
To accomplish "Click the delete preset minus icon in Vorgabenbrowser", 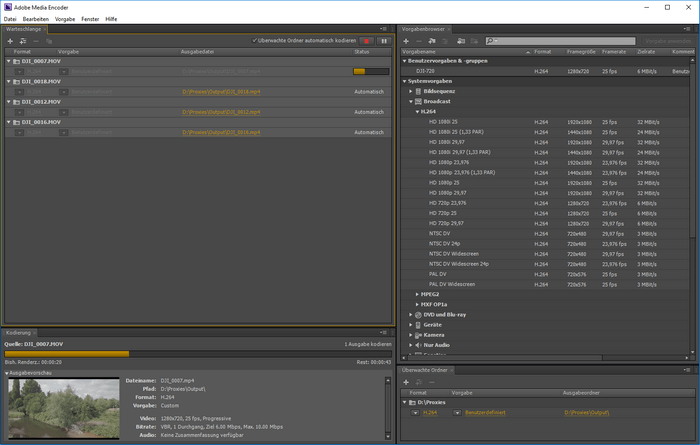I will 418,41.
